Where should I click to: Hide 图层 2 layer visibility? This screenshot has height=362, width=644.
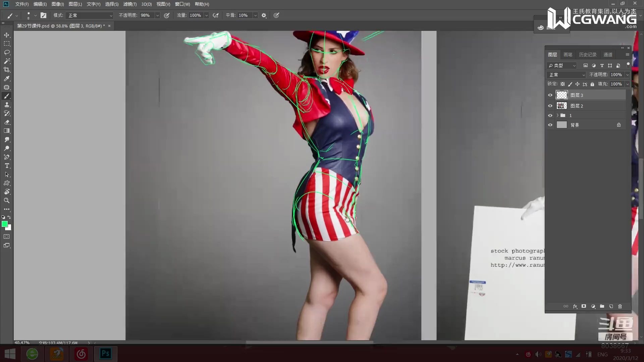[x=550, y=106]
